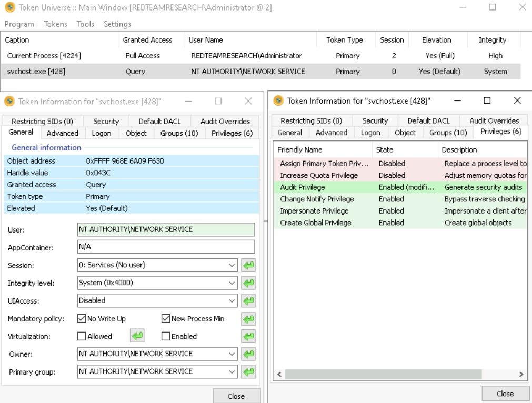Apply Virtualization Enabled with green arrow
The image size is (532, 403).
[248, 337]
